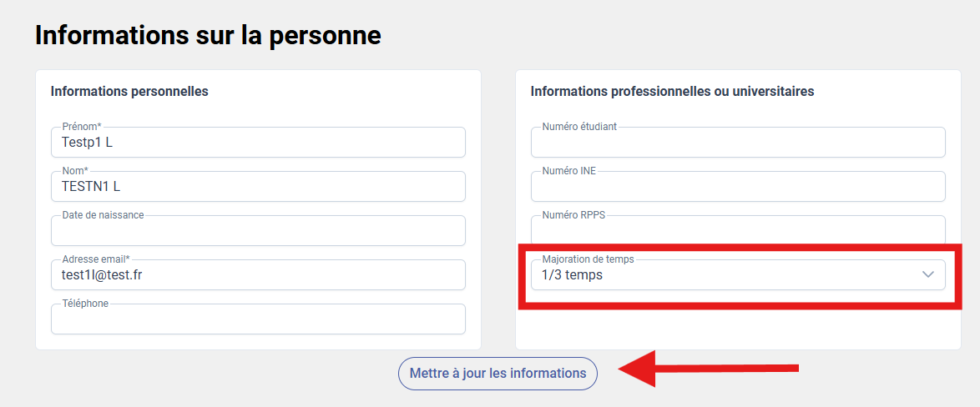Click the red arrow pointing at update button
Screen dimensions: 980x407
[x=708, y=369]
